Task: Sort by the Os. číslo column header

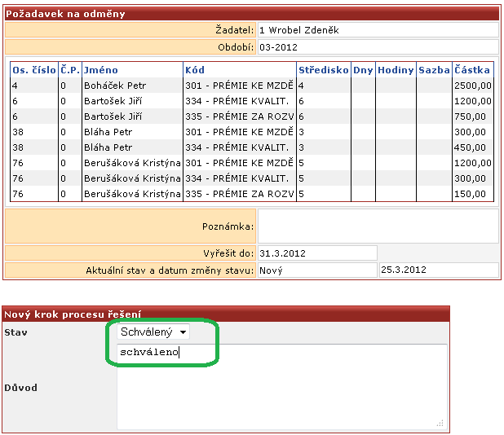Action: pos(34,70)
